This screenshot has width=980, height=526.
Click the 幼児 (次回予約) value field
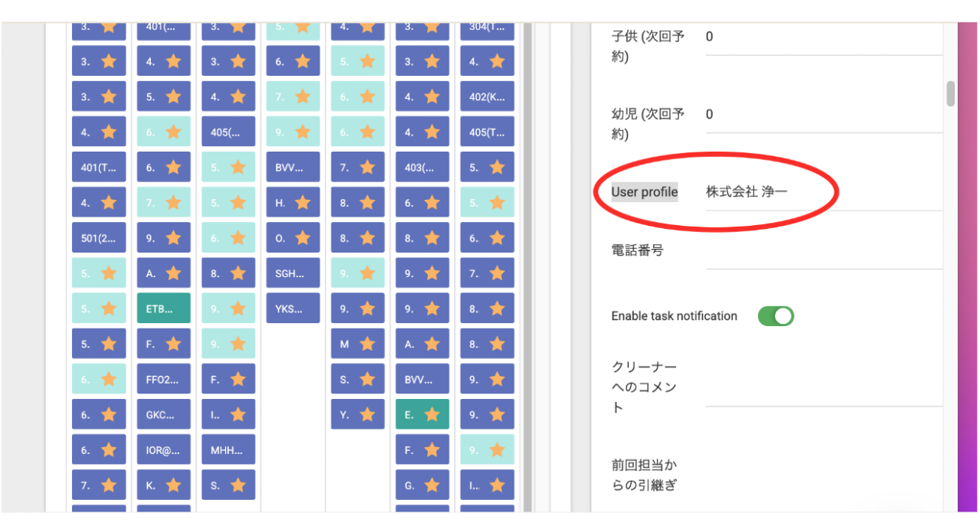[823, 115]
